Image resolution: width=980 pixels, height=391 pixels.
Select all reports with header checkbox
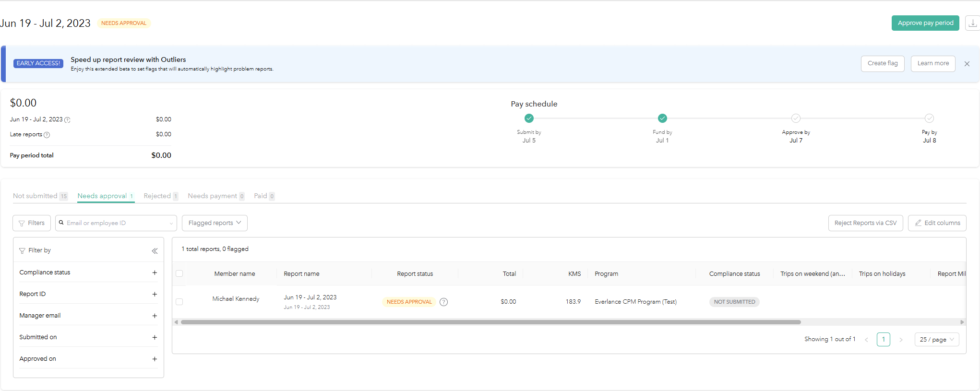(x=179, y=273)
